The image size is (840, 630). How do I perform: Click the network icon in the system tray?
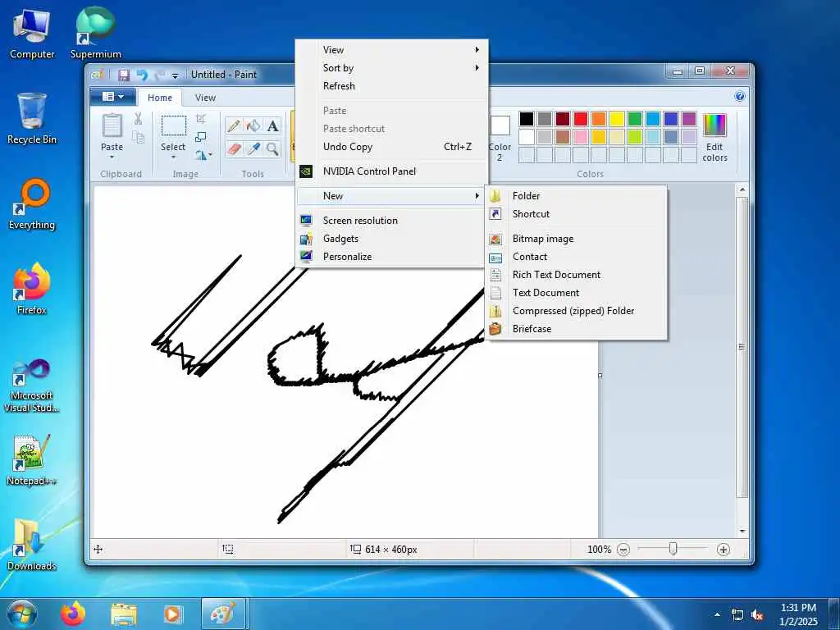point(737,615)
